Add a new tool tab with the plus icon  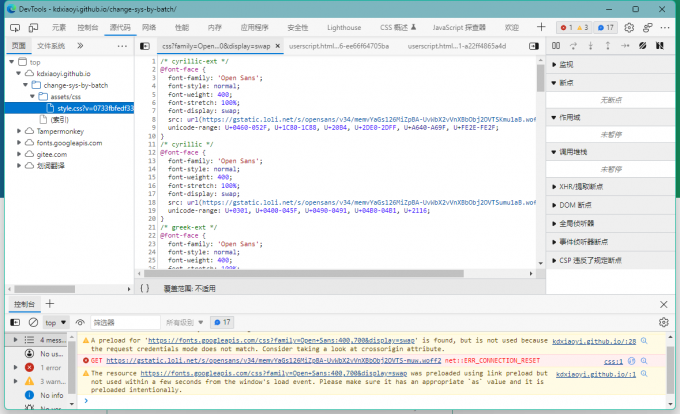click(x=541, y=27)
